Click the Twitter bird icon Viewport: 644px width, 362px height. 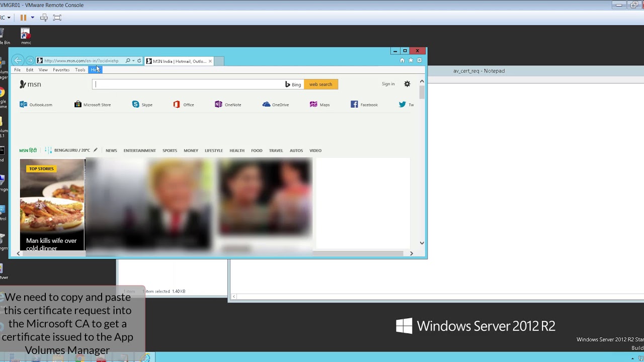pyautogui.click(x=403, y=105)
